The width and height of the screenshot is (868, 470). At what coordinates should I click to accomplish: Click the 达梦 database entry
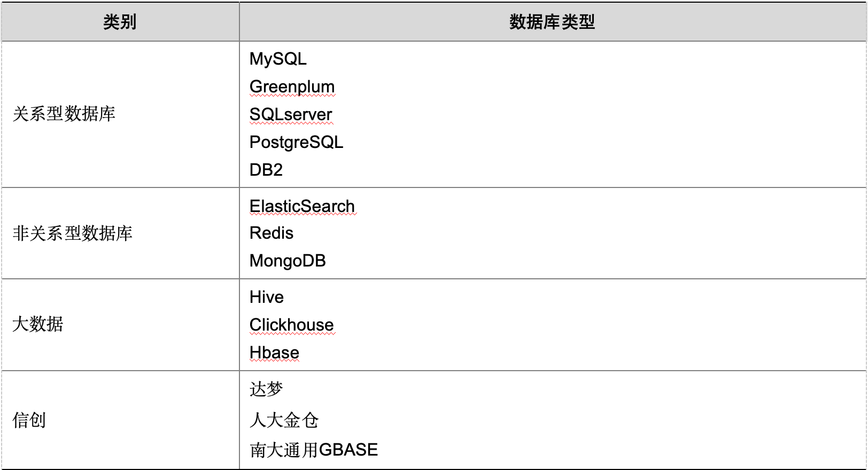click(x=266, y=389)
